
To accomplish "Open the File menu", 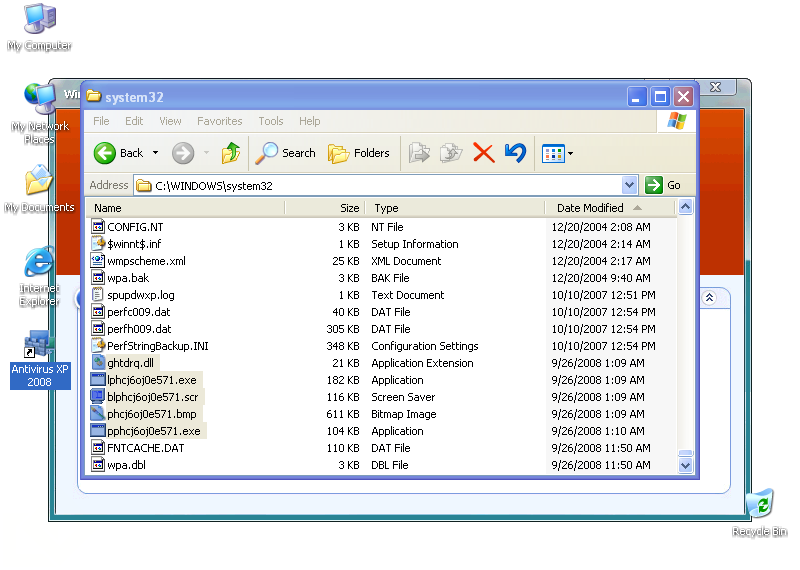I will pos(101,121).
